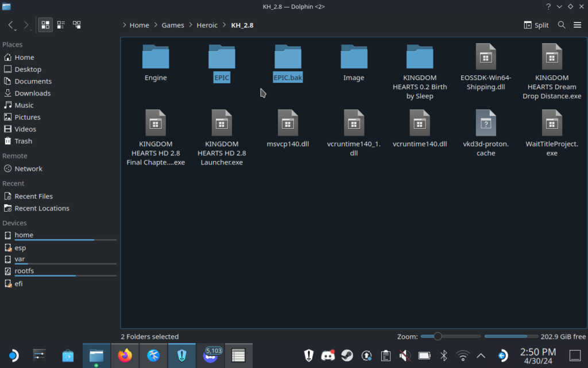Switch to Compact view mode

61,25
